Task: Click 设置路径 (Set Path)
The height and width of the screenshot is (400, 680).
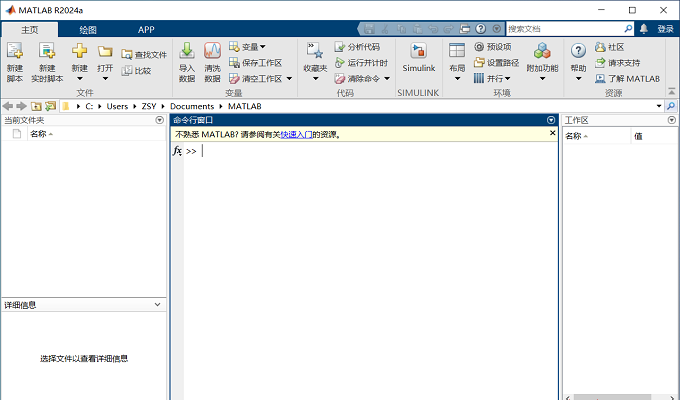Action: (497, 63)
